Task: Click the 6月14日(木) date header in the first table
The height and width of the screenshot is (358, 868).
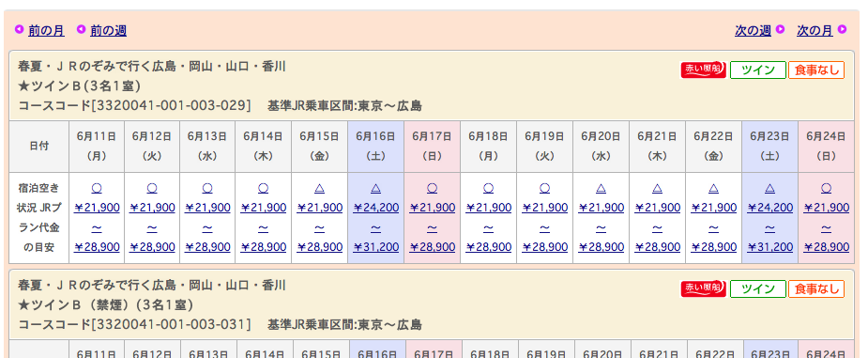Action: tap(264, 147)
